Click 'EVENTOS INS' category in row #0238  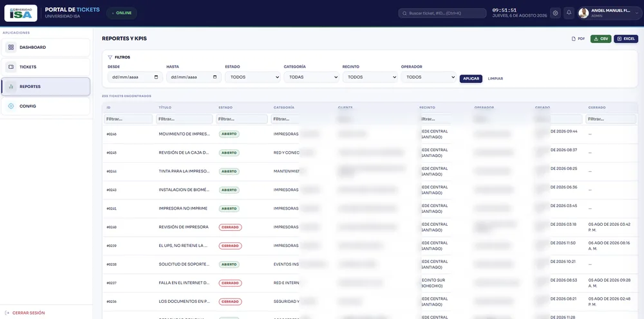287,264
